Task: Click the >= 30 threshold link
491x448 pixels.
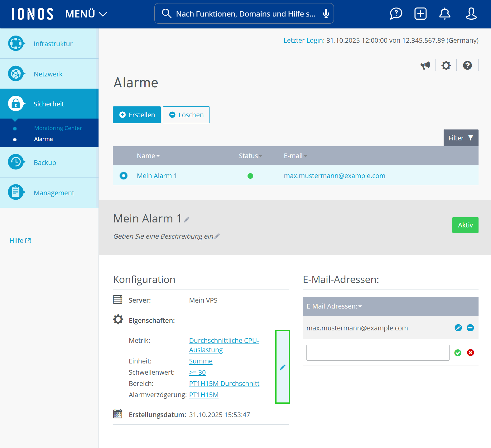Action: pyautogui.click(x=197, y=373)
